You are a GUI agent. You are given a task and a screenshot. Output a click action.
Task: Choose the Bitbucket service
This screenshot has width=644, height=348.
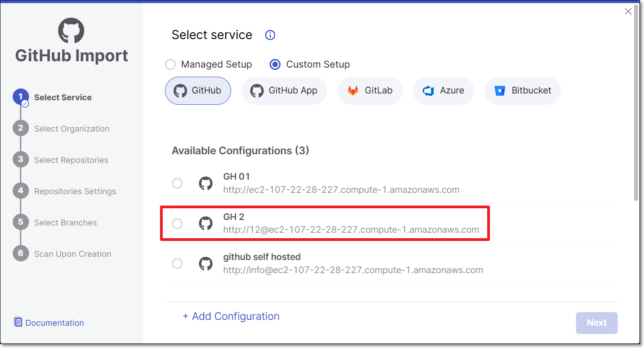click(x=523, y=90)
